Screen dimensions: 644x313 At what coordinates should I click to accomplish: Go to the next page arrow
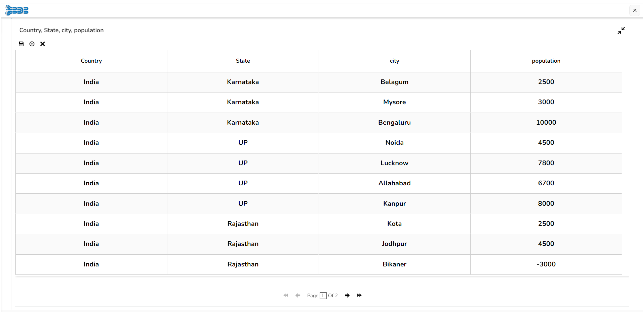[347, 295]
